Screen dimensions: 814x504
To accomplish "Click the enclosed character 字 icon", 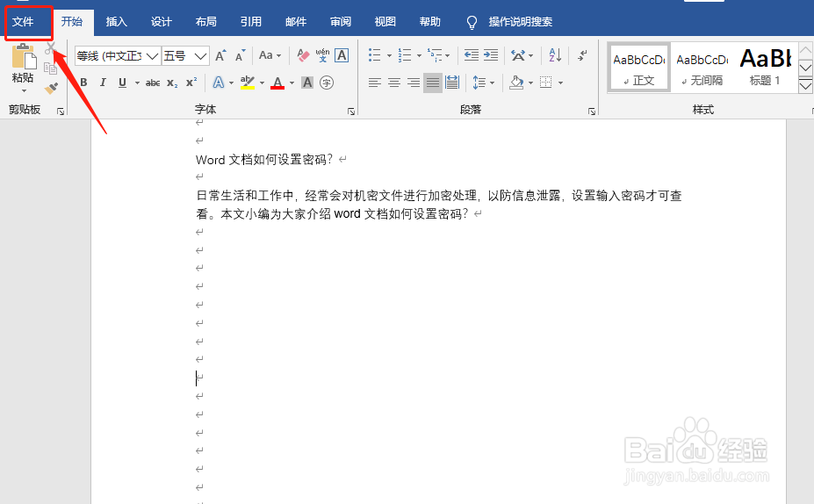I will [x=327, y=83].
